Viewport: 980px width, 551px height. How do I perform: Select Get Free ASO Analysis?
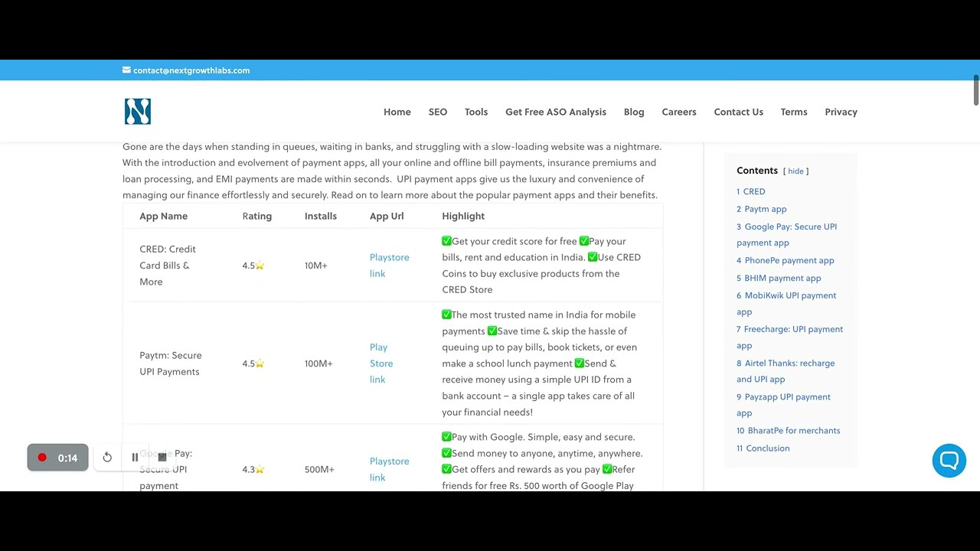pos(556,112)
